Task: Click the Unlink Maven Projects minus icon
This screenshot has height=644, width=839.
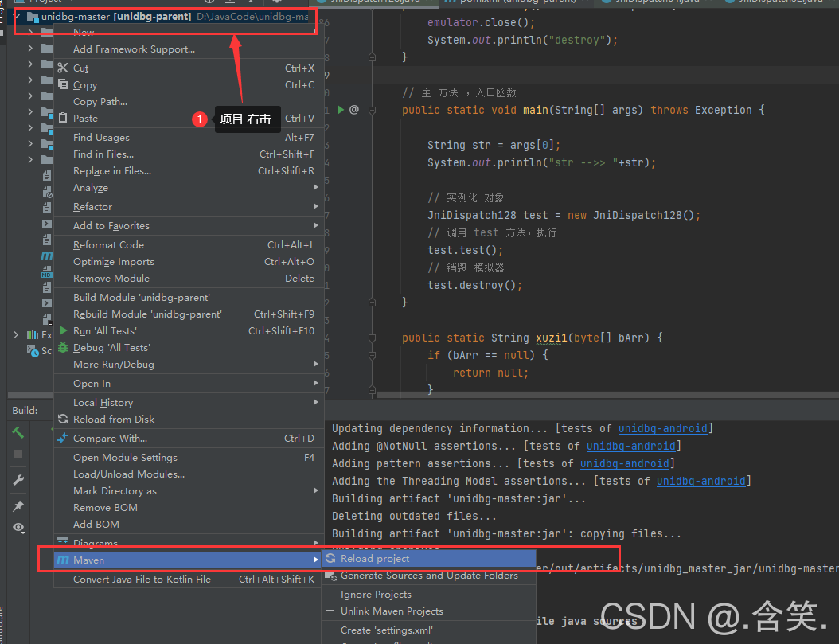Action: click(330, 611)
